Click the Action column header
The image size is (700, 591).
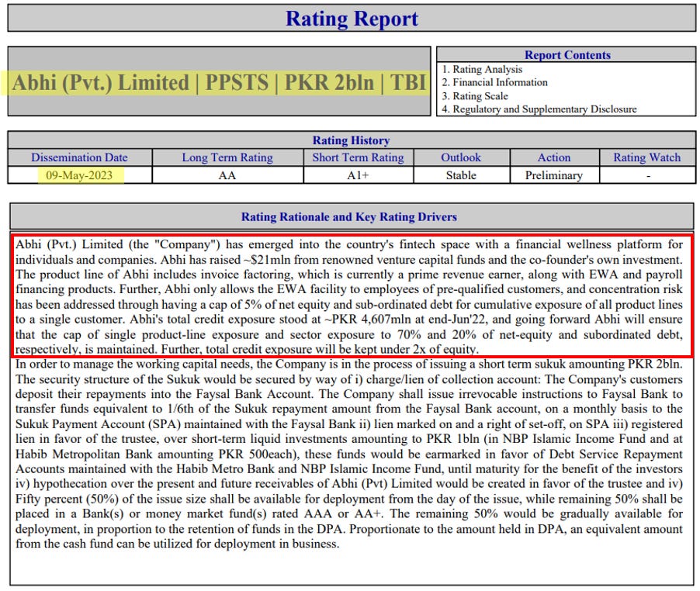pos(554,157)
